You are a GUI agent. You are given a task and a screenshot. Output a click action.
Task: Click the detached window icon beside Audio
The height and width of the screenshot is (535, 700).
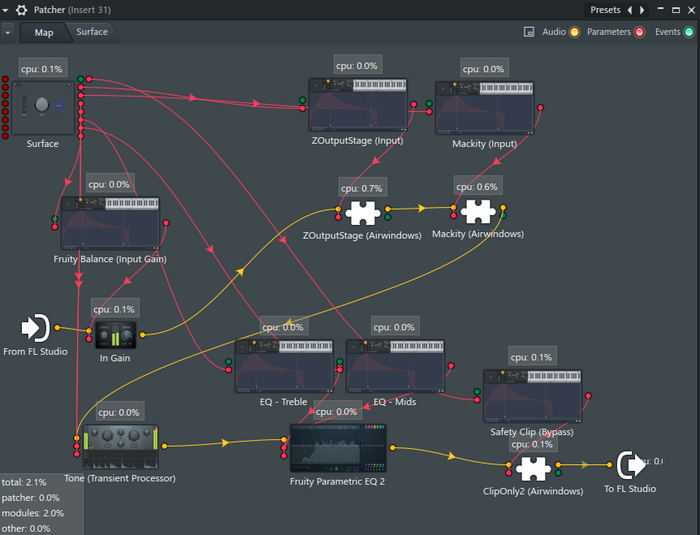[x=529, y=32]
